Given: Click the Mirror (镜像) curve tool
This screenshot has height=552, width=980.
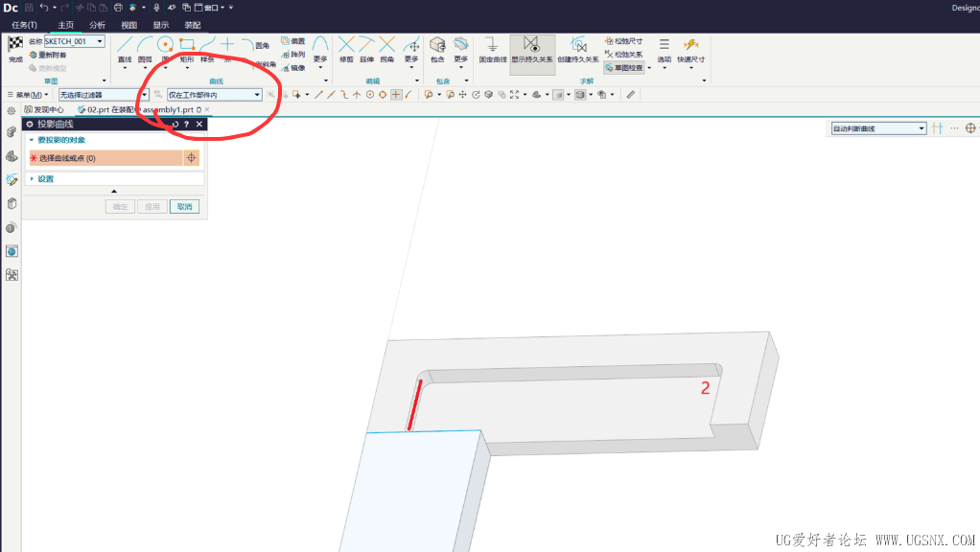Looking at the screenshot, I should [293, 67].
